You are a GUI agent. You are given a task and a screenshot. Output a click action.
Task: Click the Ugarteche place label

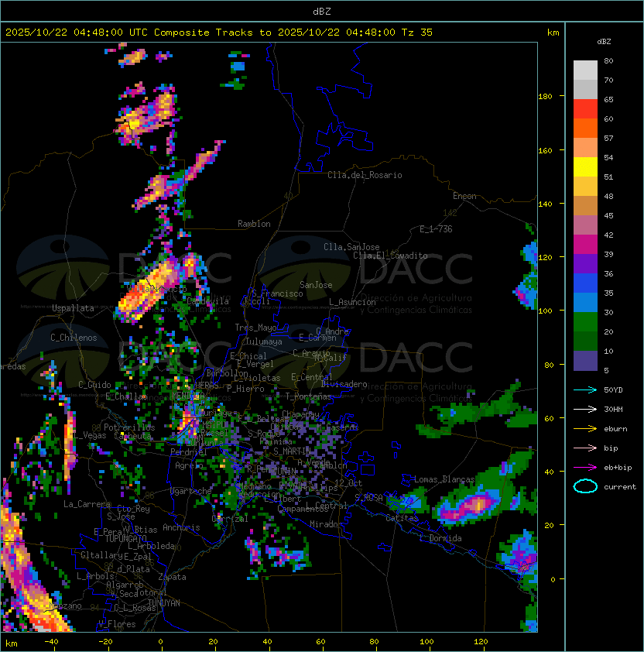point(190,491)
